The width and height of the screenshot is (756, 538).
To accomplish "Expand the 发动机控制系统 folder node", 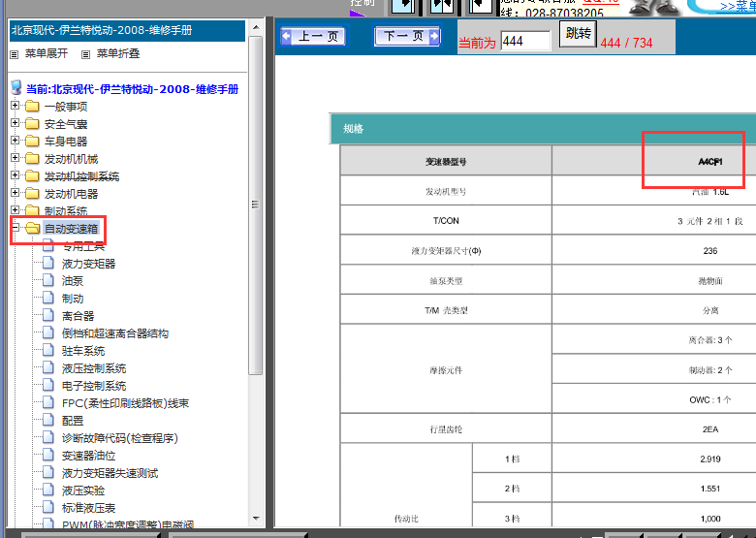I will tap(15, 175).
